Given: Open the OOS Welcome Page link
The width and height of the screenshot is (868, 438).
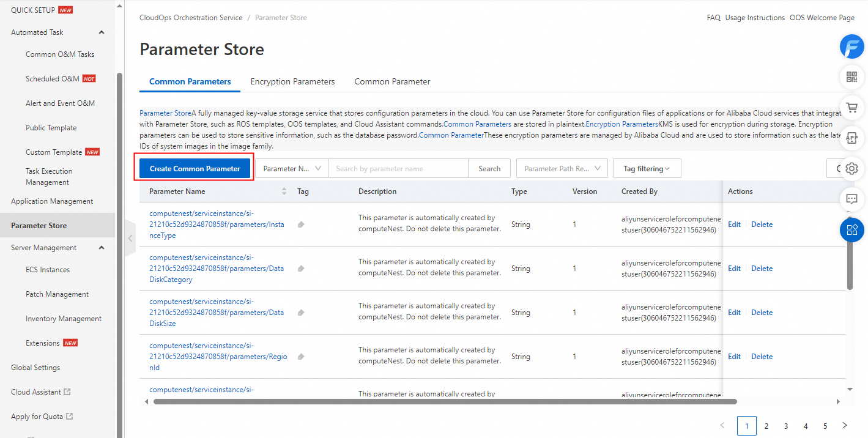Looking at the screenshot, I should (x=822, y=18).
